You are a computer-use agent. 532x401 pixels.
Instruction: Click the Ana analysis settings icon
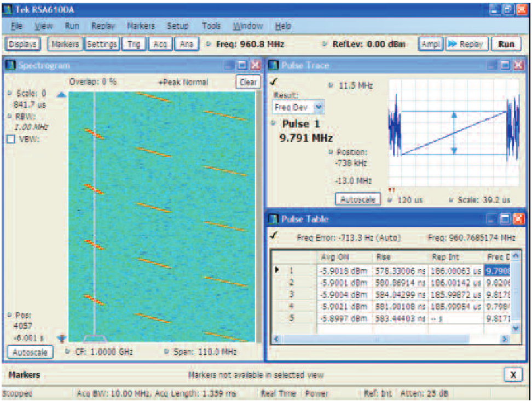[186, 45]
